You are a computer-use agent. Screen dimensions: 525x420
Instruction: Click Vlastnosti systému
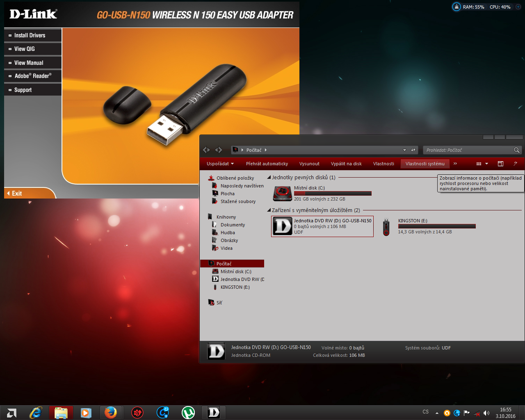(425, 164)
